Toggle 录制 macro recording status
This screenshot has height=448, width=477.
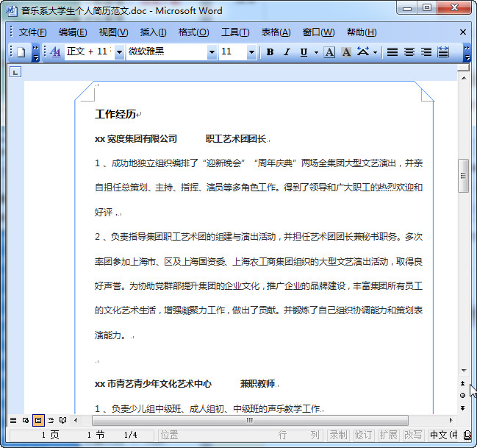click(x=338, y=435)
